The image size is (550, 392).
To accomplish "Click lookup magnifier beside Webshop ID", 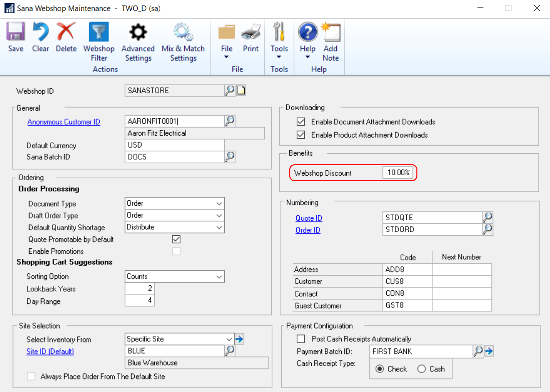I will click(x=230, y=90).
